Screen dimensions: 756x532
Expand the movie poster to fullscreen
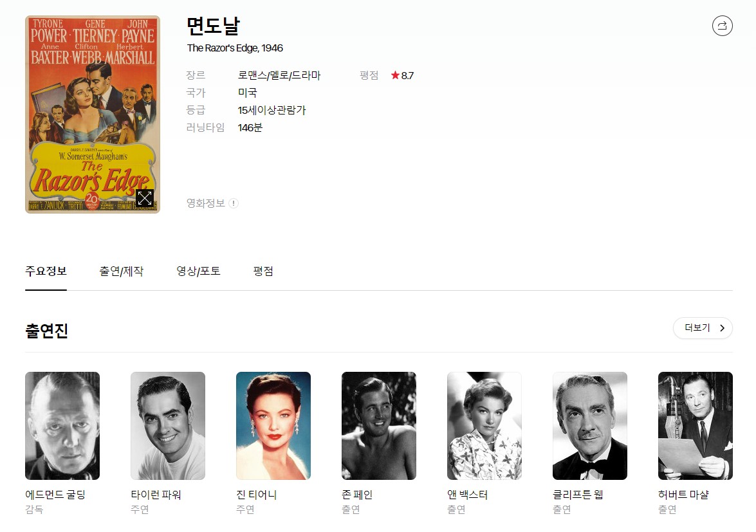(145, 198)
